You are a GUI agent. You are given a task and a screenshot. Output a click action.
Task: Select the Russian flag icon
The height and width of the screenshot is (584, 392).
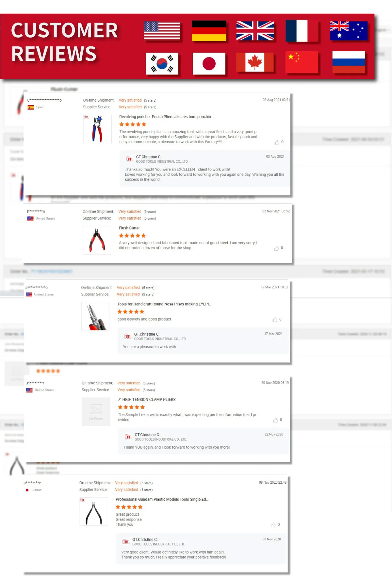(x=349, y=62)
